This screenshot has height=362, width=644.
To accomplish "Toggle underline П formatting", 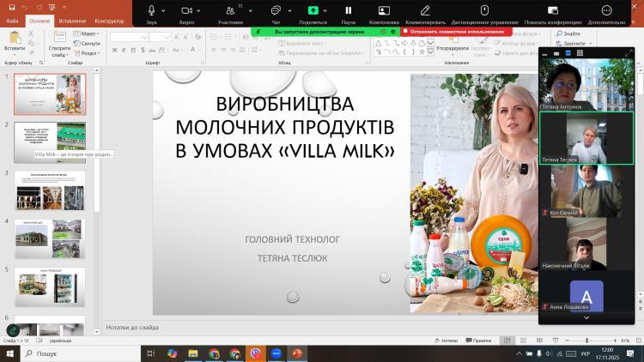I will pos(133,50).
